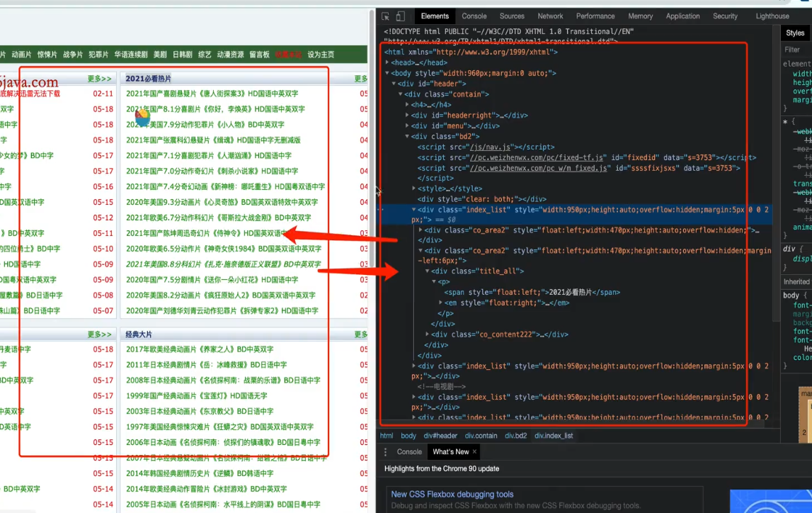The height and width of the screenshot is (513, 812).
Task: Select the div style="clear: both;" line
Action: [x=482, y=199]
